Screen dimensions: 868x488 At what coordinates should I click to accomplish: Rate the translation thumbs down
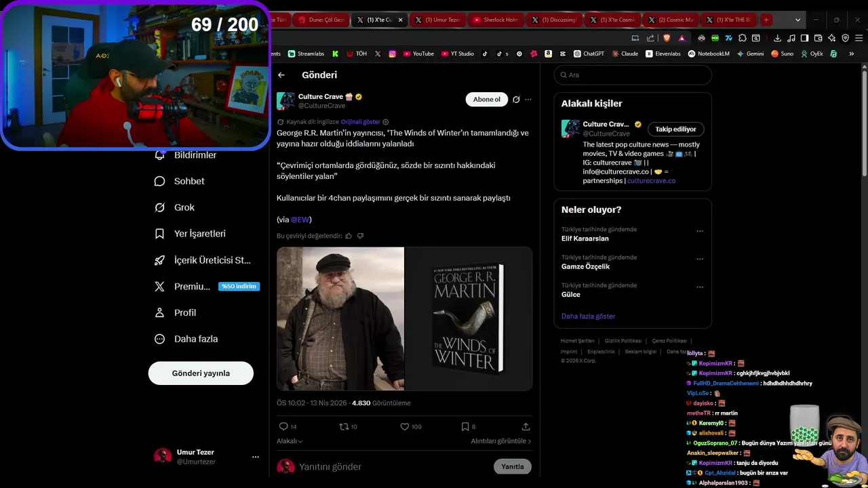click(360, 236)
